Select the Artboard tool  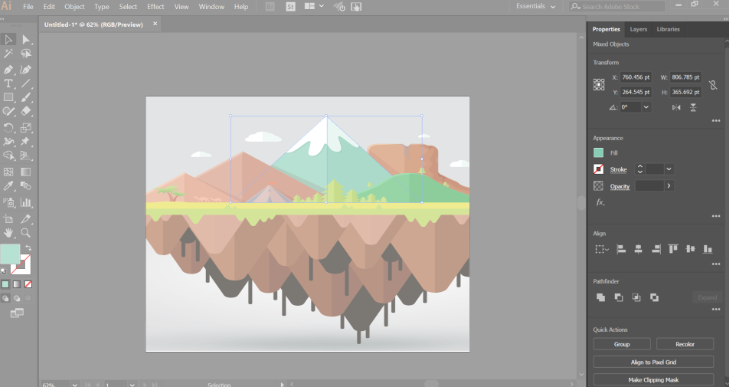coord(8,219)
